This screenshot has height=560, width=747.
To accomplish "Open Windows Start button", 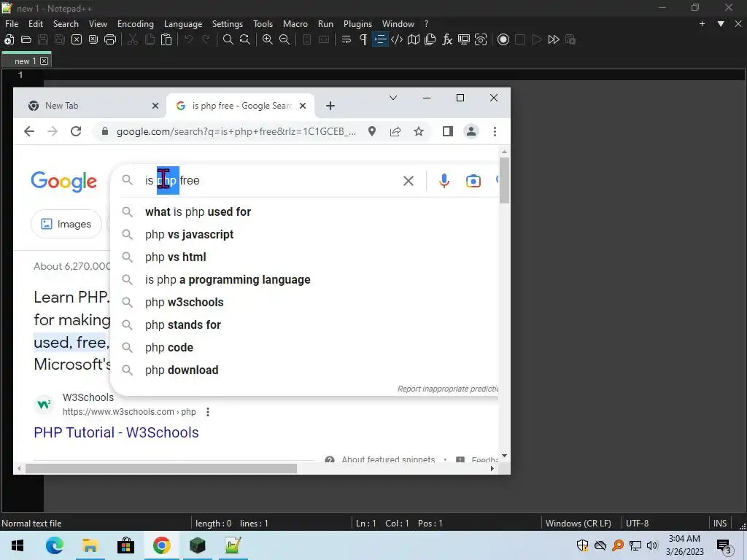I will 18,545.
